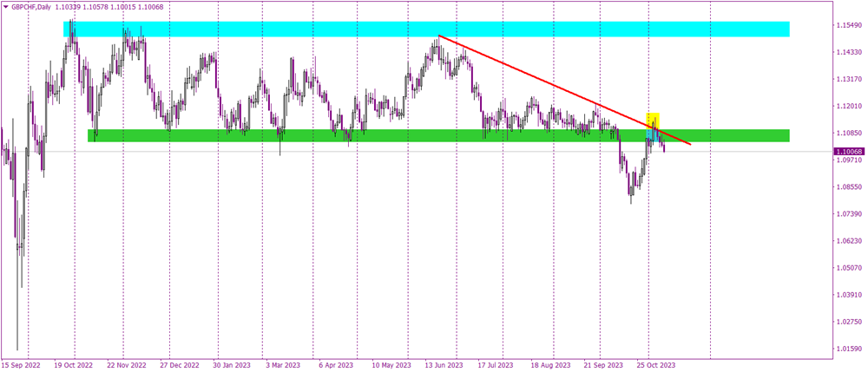The height and width of the screenshot is (372, 868).
Task: Click the 15 Sep 2022 date label
Action: [21, 365]
